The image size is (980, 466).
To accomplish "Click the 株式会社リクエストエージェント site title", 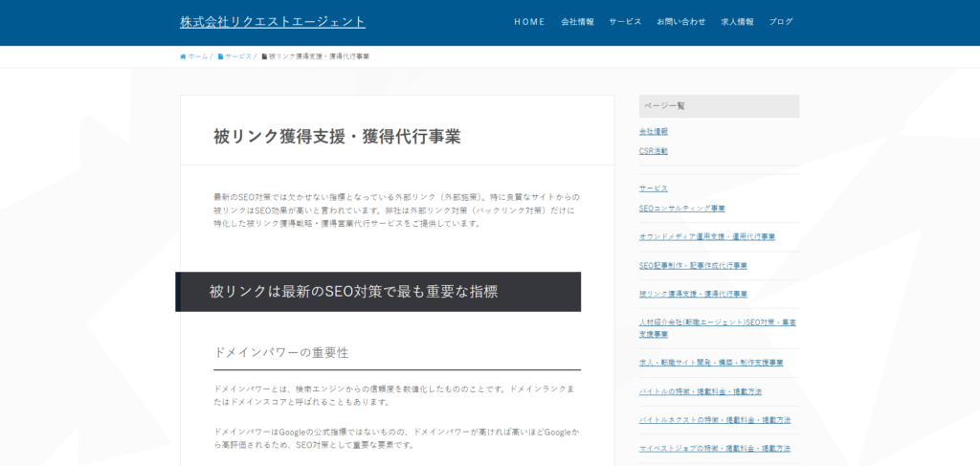I will (273, 22).
